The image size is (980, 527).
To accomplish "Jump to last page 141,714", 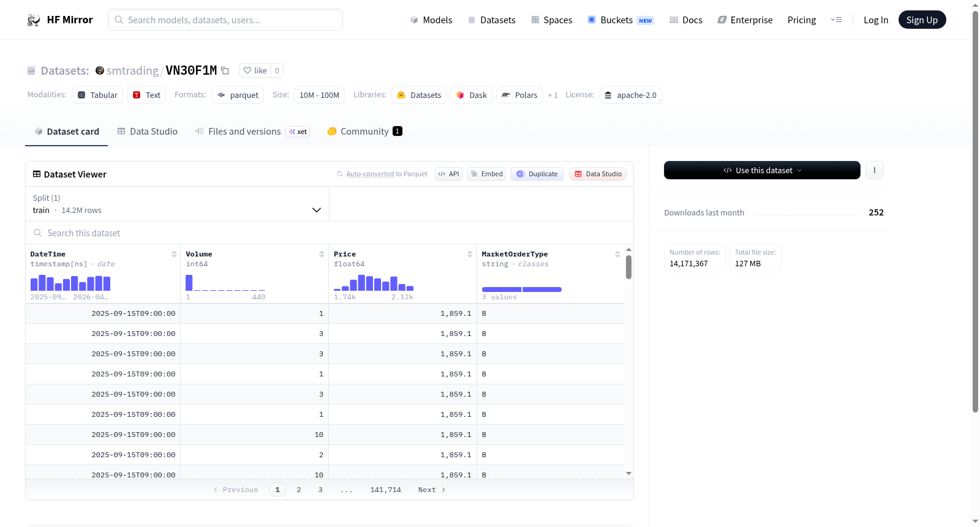I will [386, 490].
